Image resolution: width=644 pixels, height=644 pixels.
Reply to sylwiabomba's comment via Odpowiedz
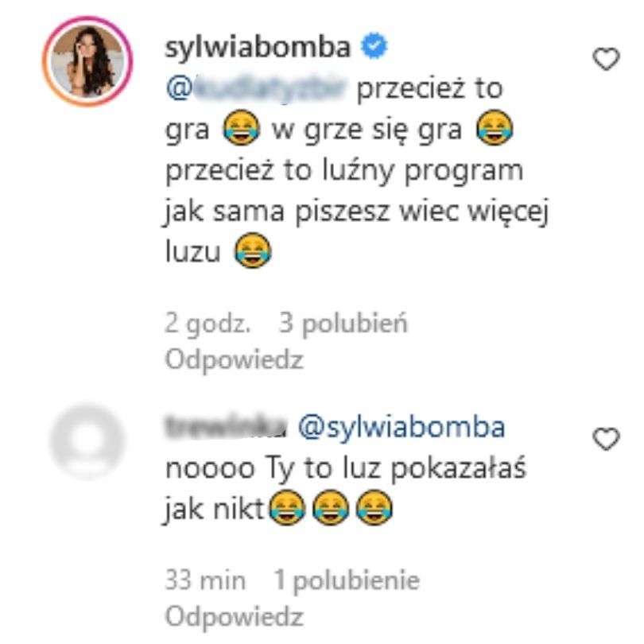pyautogui.click(x=234, y=360)
